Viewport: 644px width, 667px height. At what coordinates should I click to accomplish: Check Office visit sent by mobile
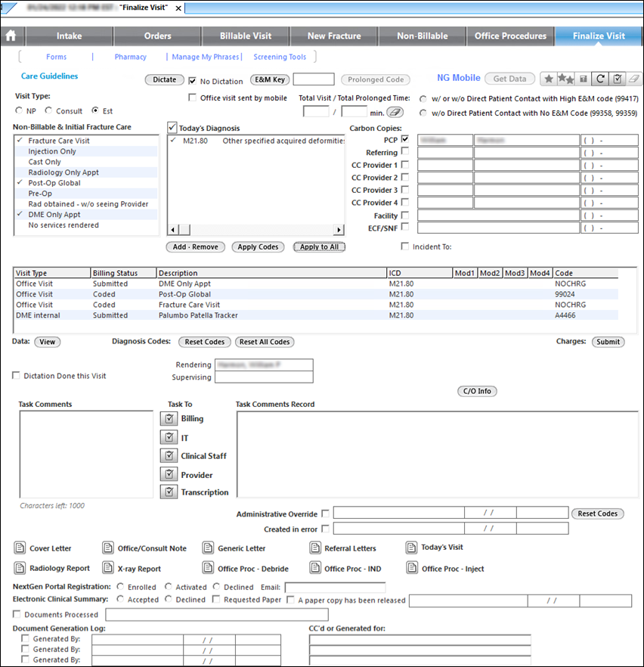coord(192,98)
